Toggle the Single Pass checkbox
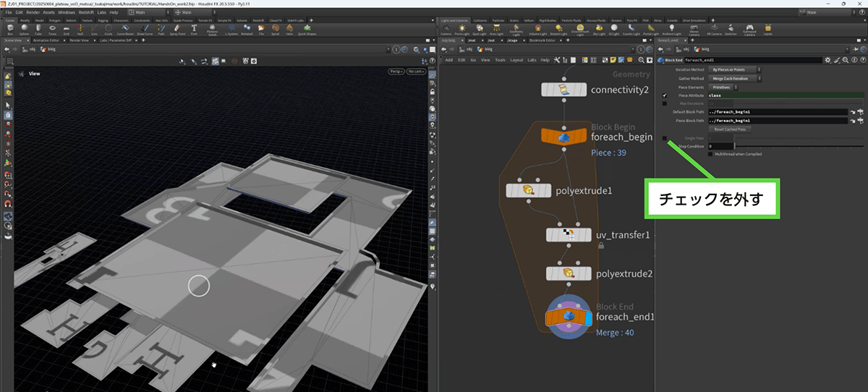Viewport: 868px width, 392px height. (665, 137)
